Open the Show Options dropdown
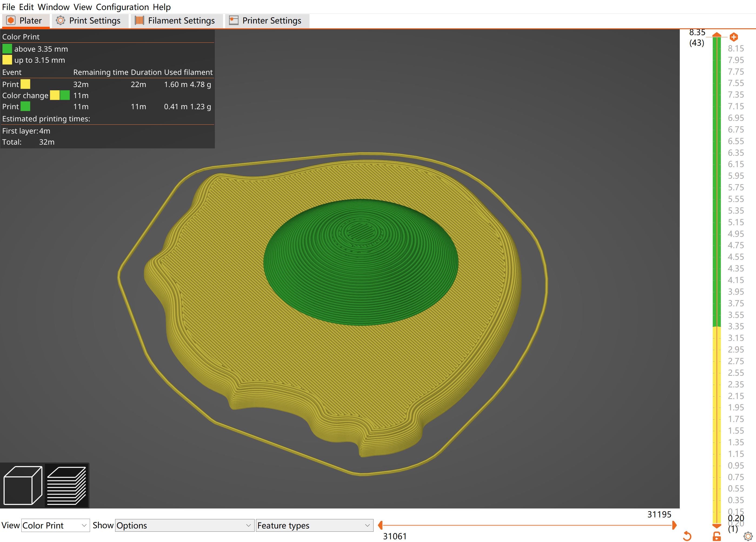 (185, 525)
